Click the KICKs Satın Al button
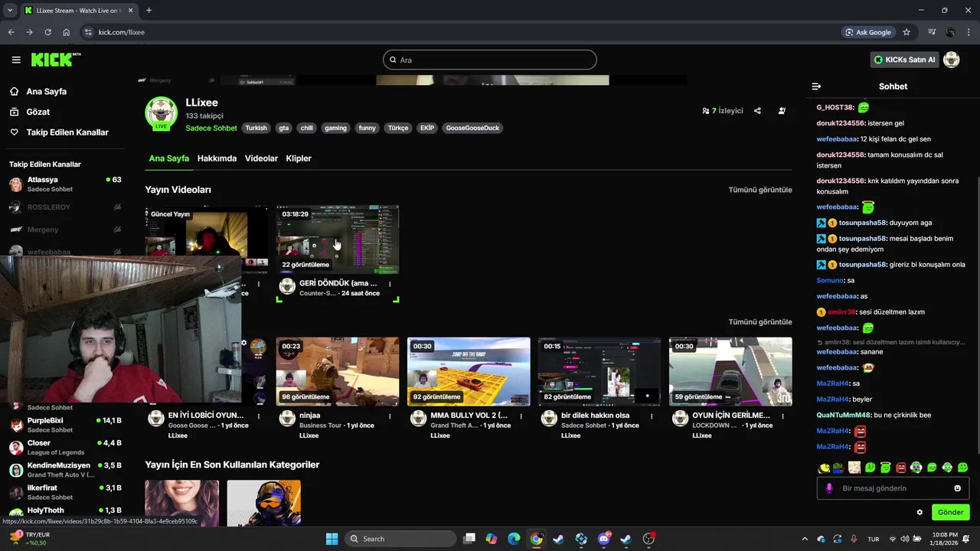This screenshot has height=551, width=980. pyautogui.click(x=905, y=60)
